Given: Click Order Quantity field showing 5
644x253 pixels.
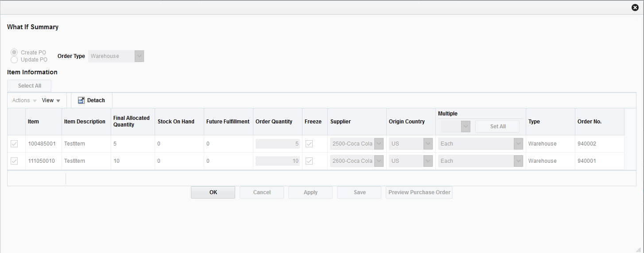Looking at the screenshot, I should (x=278, y=144).
